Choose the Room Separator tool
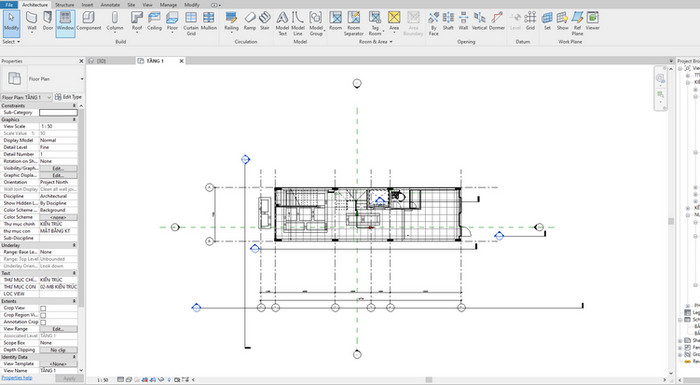 354,23
